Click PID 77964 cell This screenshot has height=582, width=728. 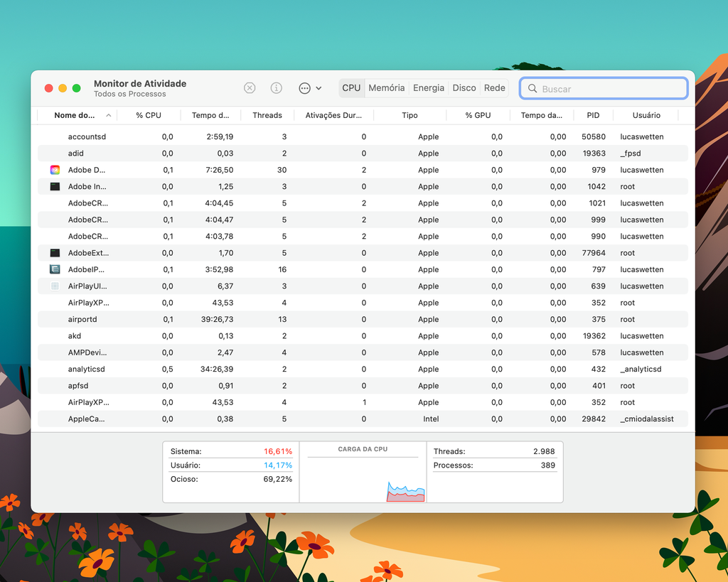click(594, 253)
